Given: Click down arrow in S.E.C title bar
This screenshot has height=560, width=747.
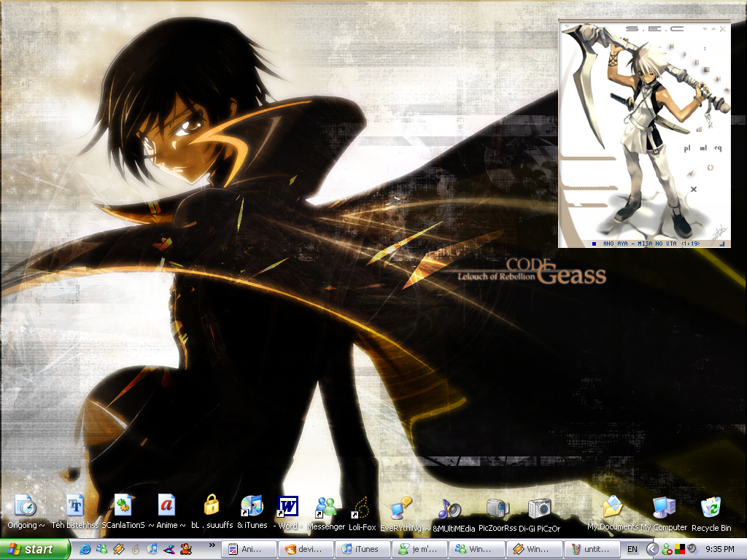Looking at the screenshot, I should point(705,29).
